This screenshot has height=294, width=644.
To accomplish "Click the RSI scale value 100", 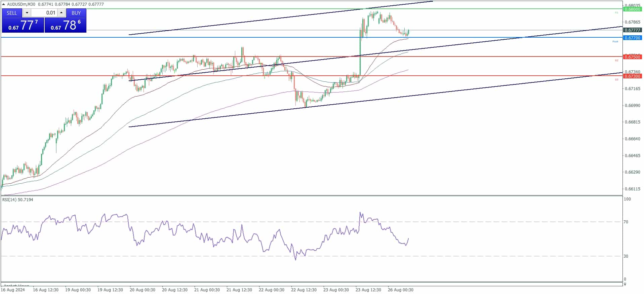I will [x=627, y=199].
